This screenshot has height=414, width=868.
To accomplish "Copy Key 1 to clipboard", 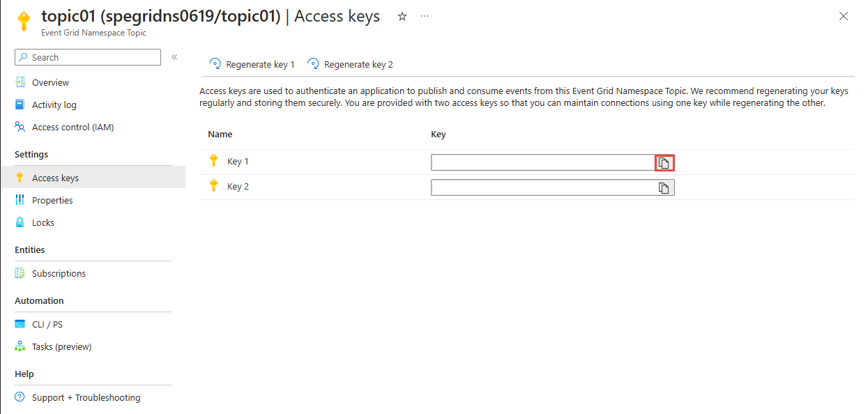I will click(664, 162).
